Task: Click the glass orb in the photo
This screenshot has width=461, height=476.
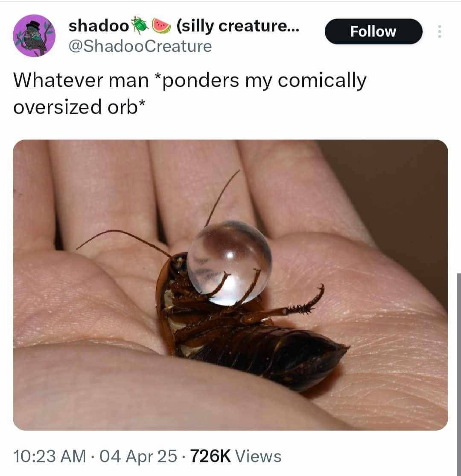Action: (x=229, y=263)
